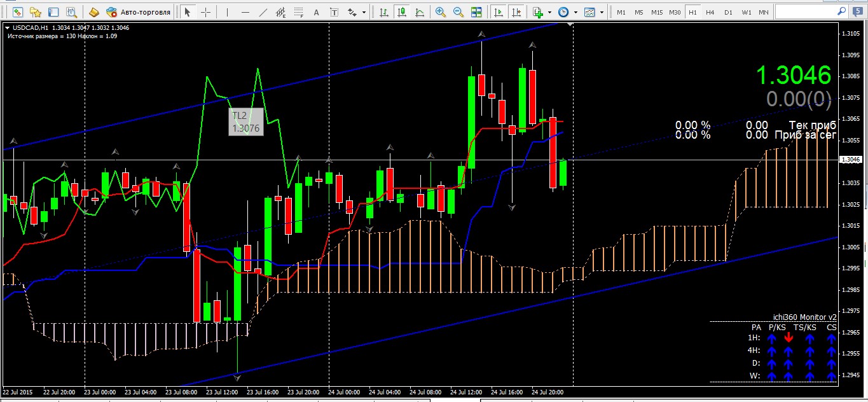Click the '24 Jul 12:00' time axis label
Screen dimensions: 868x402
[466, 392]
